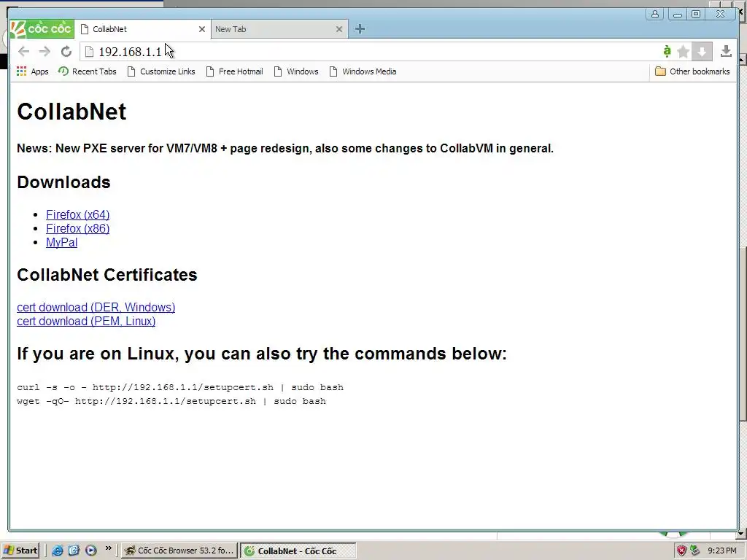The image size is (747, 560).
Task: Click the user profile icon in title bar
Action: point(655,14)
